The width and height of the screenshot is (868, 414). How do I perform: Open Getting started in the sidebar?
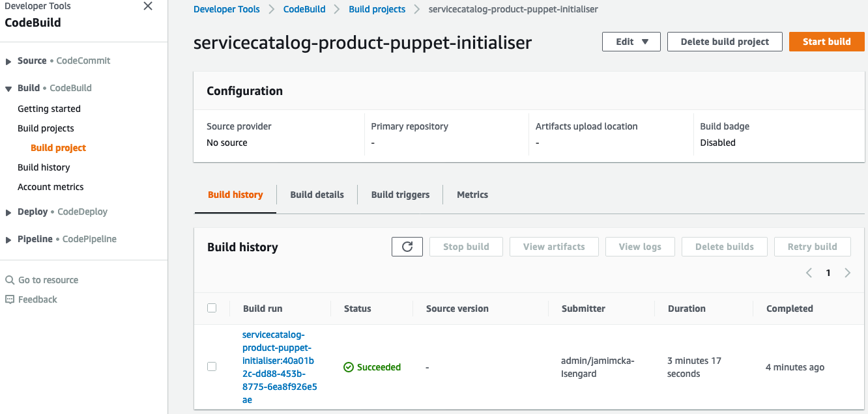point(49,109)
